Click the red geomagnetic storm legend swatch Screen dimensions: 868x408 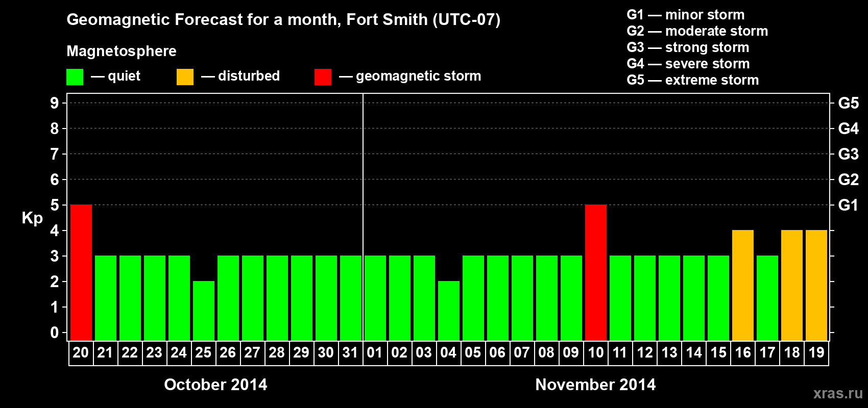323,77
